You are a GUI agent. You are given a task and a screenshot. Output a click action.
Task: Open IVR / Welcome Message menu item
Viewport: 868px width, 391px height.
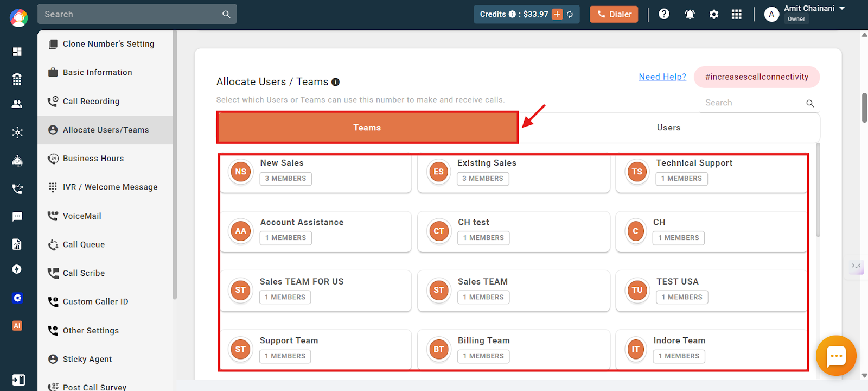point(105,187)
